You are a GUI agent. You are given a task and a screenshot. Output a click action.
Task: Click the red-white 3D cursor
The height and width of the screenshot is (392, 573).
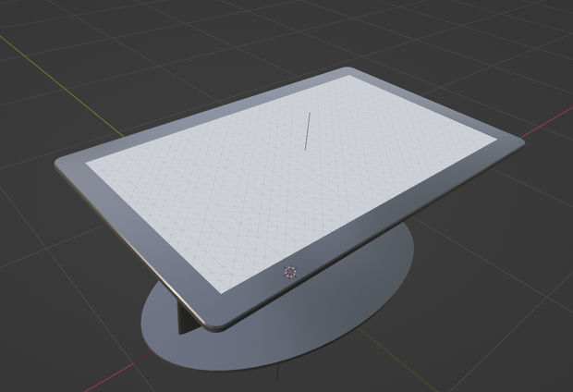tap(290, 272)
